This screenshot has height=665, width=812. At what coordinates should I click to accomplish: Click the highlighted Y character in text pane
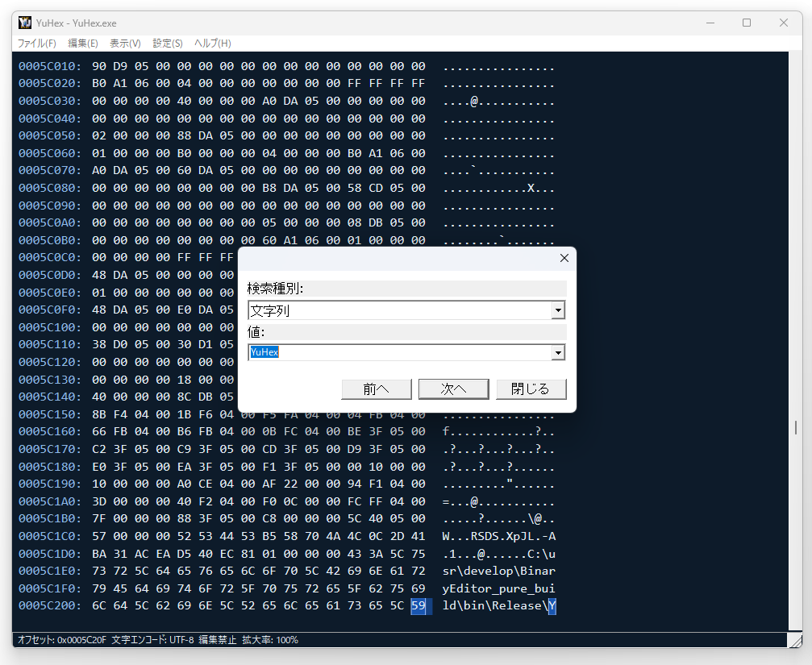coord(552,606)
